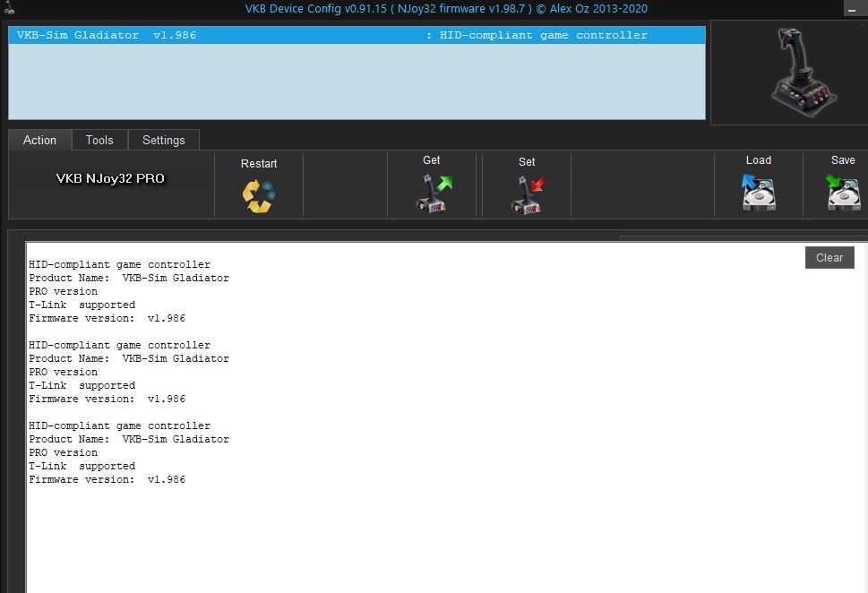868x593 pixels.
Task: Click the VKB NJoy32 PRO label
Action: pyautogui.click(x=110, y=178)
